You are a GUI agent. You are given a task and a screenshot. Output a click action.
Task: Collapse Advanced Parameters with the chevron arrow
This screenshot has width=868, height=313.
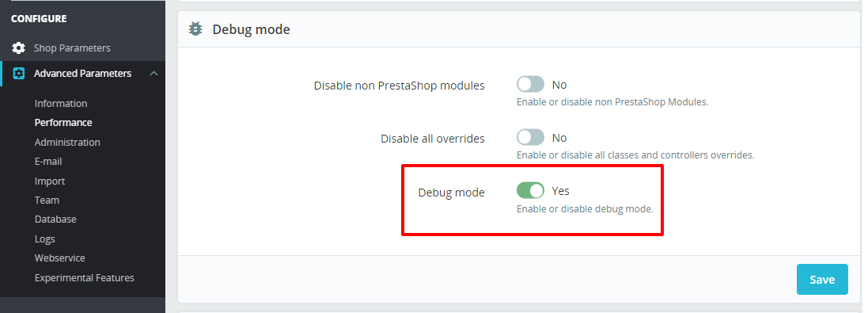tap(154, 74)
